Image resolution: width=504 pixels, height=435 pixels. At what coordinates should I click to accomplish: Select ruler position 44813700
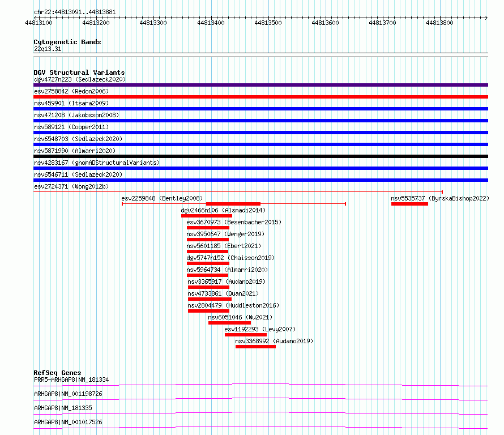382,23
